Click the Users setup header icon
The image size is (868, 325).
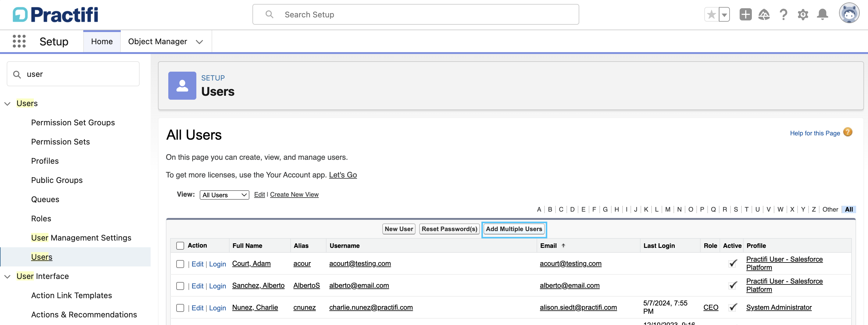pos(182,85)
